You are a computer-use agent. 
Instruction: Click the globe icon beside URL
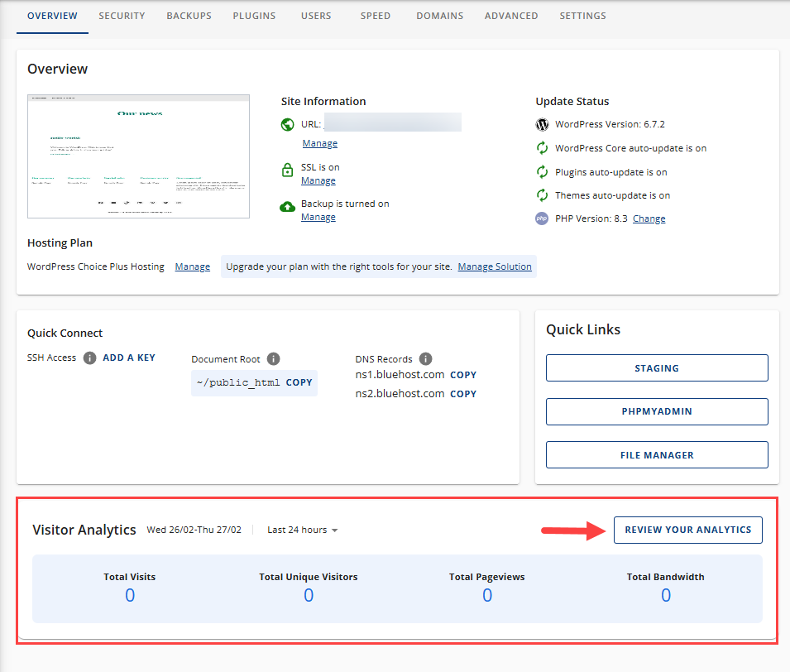pos(287,124)
